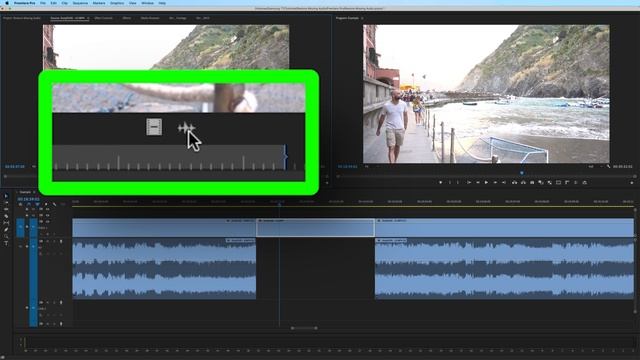This screenshot has height=360, width=640.
Task: Click Mark Out in the Program monitor
Action: tap(459, 182)
